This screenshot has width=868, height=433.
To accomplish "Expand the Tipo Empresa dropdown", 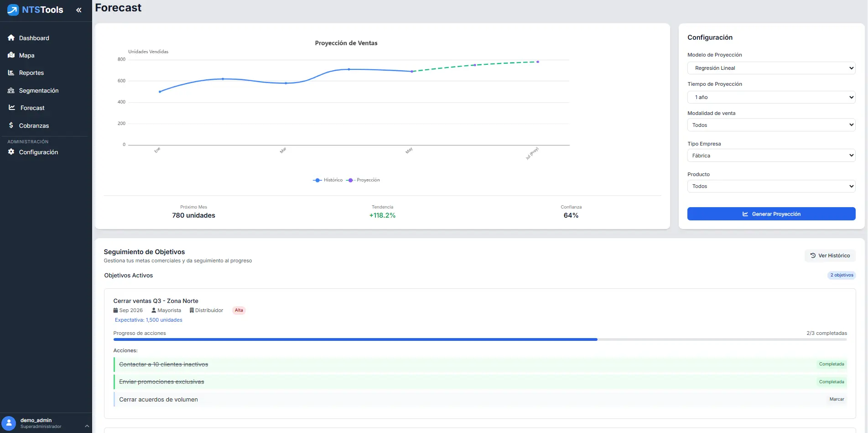I will [x=771, y=156].
